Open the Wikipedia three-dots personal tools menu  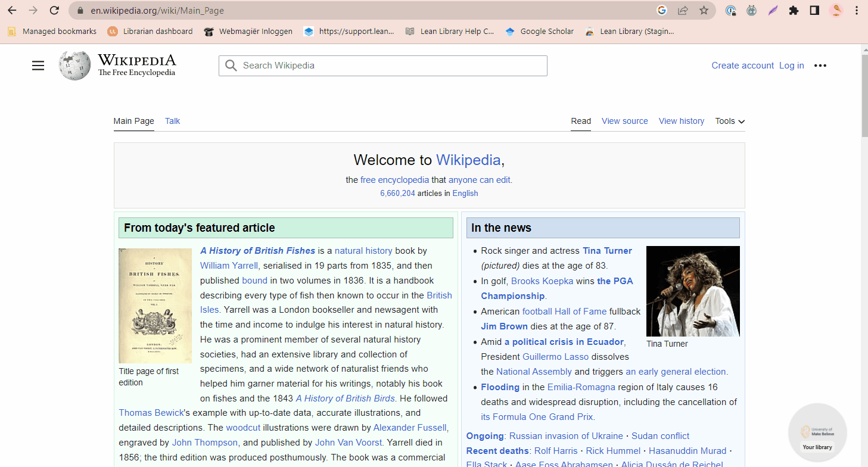tap(820, 66)
